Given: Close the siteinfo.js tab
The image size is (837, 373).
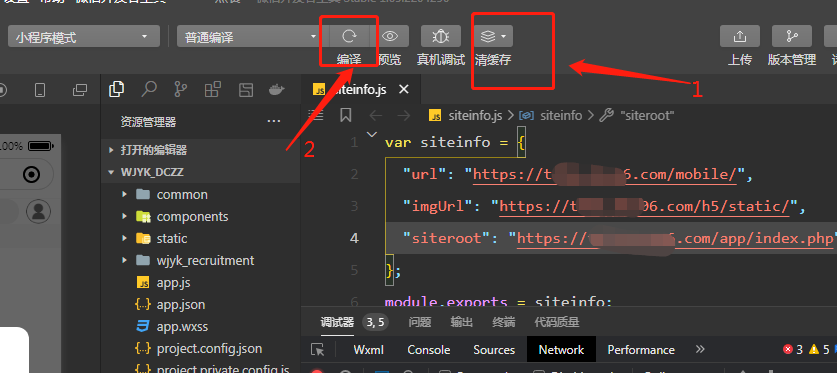Looking at the screenshot, I should (404, 89).
